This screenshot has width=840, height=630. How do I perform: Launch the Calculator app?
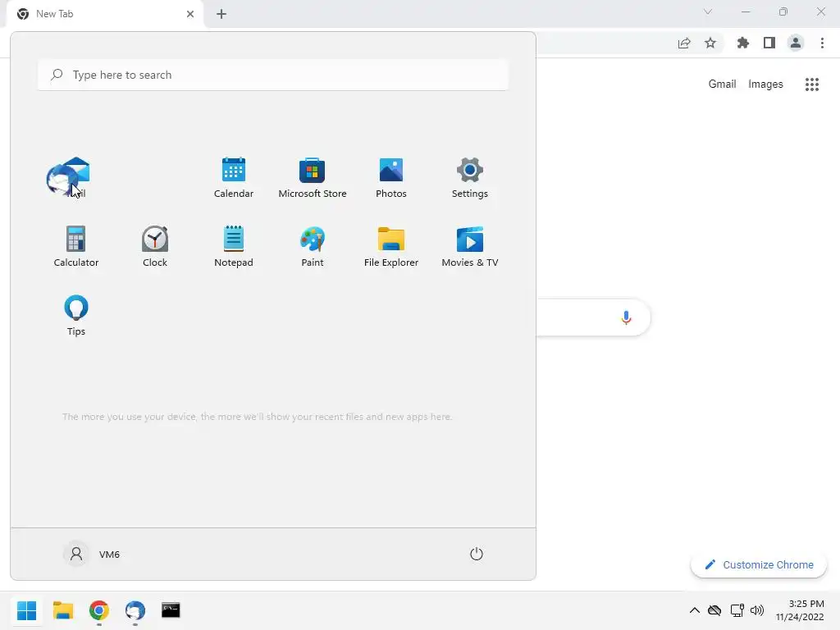pyautogui.click(x=76, y=246)
